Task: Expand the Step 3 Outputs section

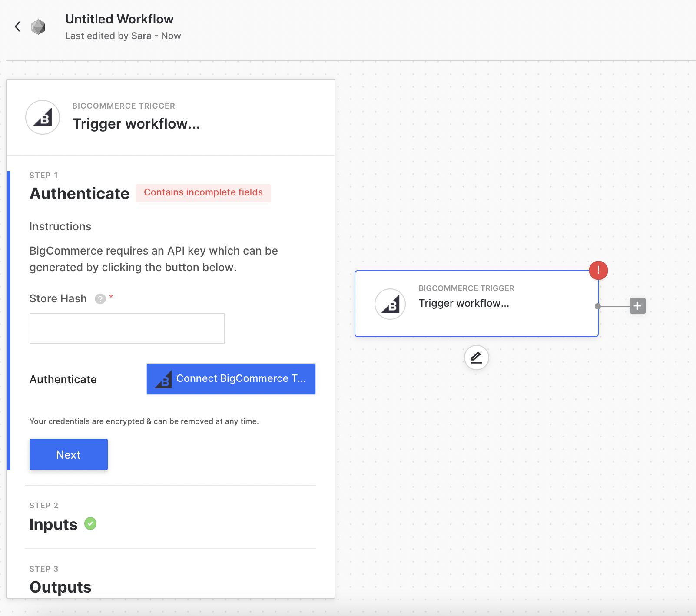Action: coord(60,587)
